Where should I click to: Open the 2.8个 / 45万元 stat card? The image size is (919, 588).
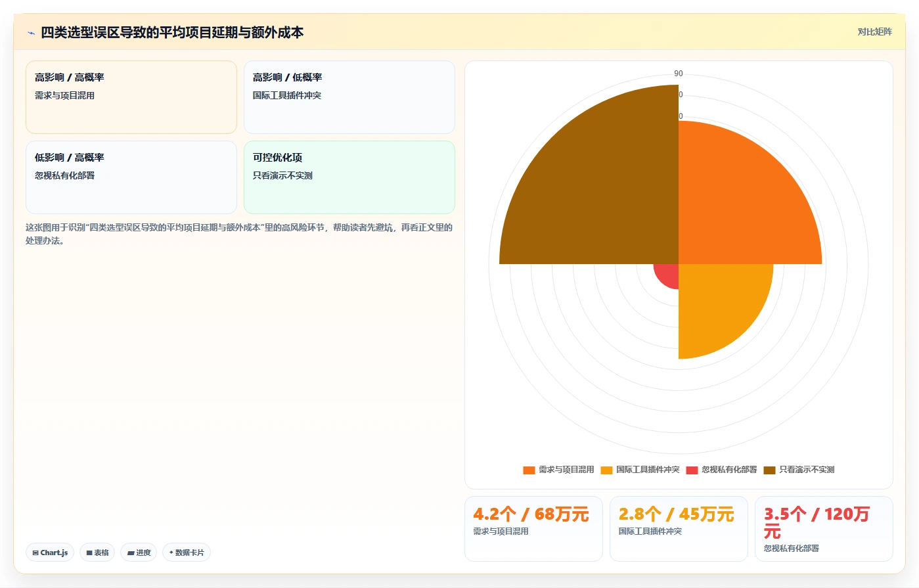pos(679,529)
